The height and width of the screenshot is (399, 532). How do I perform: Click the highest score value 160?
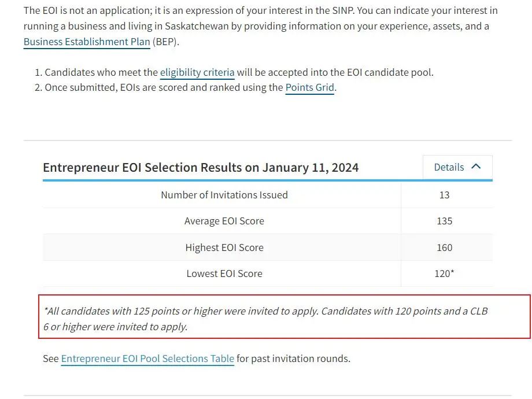(444, 247)
